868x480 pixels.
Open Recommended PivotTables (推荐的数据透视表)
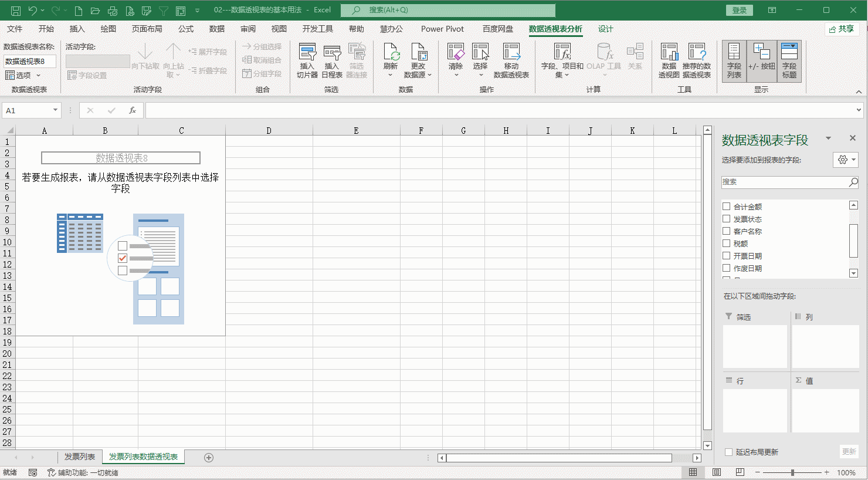pyautogui.click(x=697, y=61)
